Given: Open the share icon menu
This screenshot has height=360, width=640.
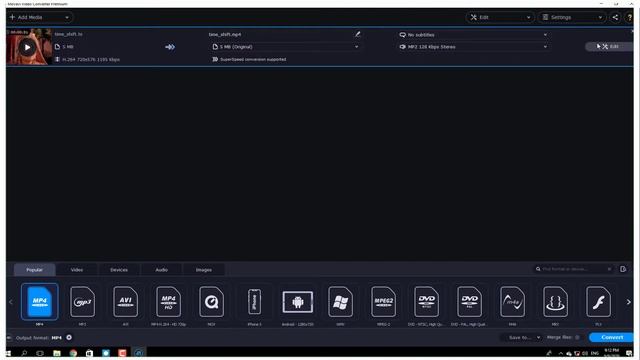Looking at the screenshot, I should (615, 17).
